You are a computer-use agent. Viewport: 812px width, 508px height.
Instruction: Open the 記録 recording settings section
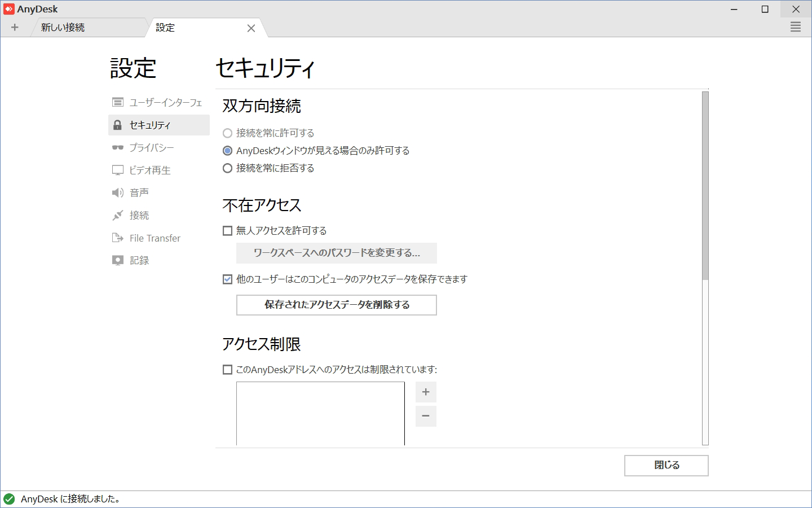139,260
